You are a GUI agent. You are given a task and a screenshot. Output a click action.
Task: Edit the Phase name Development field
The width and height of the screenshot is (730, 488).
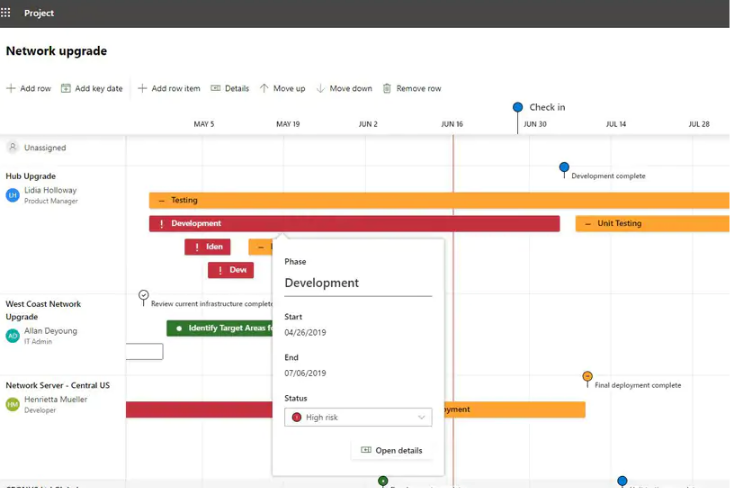pyautogui.click(x=357, y=283)
